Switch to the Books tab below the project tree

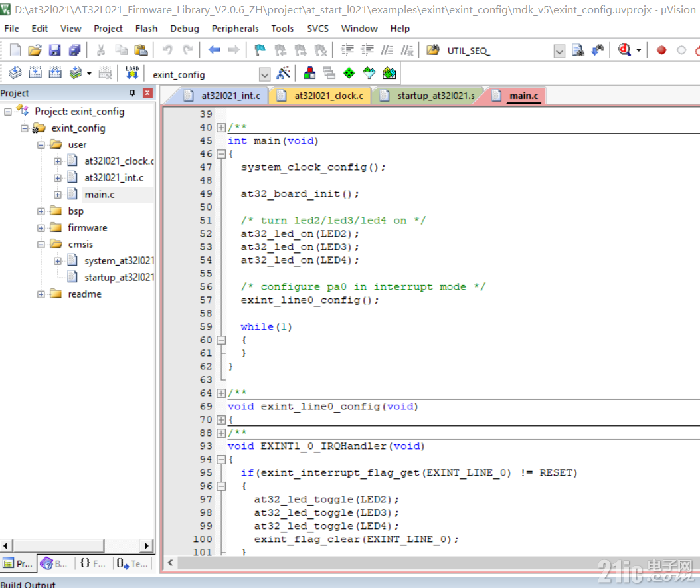54,564
